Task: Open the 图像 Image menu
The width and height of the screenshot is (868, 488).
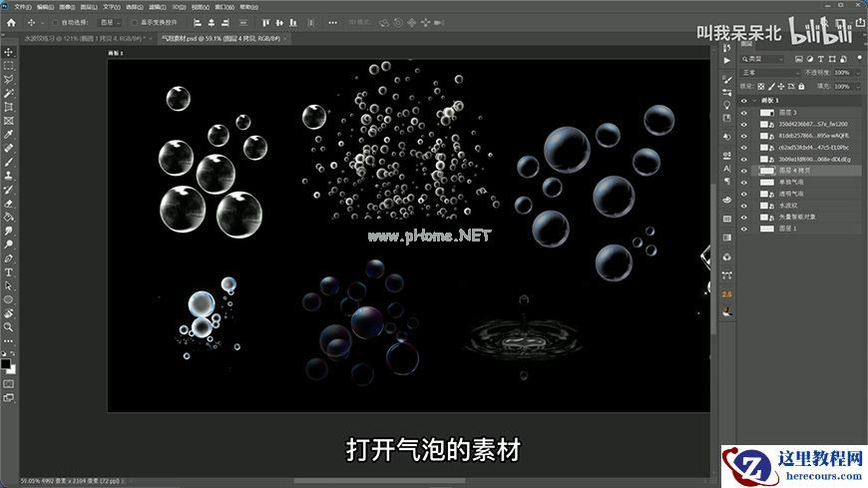Action: tap(67, 7)
